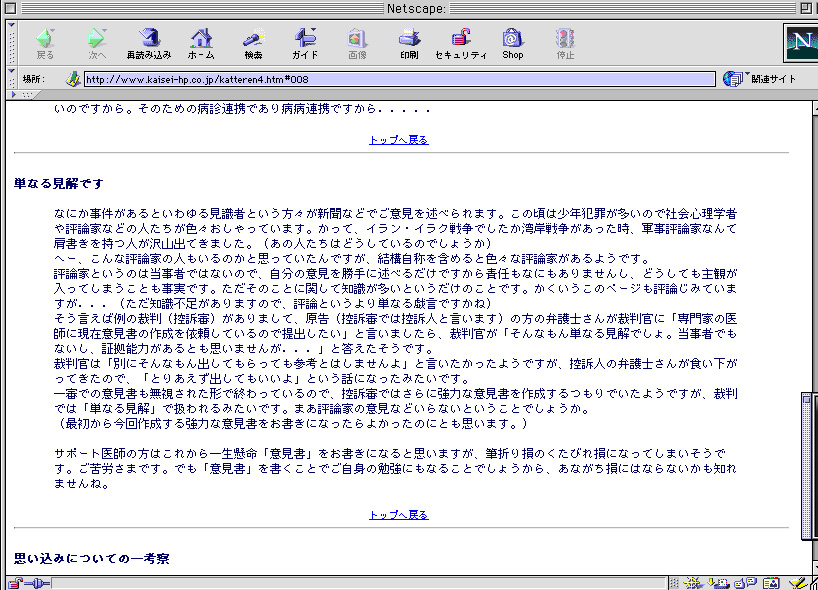Click the Shop toolbar icon
This screenshot has width=818, height=590.
(x=513, y=43)
